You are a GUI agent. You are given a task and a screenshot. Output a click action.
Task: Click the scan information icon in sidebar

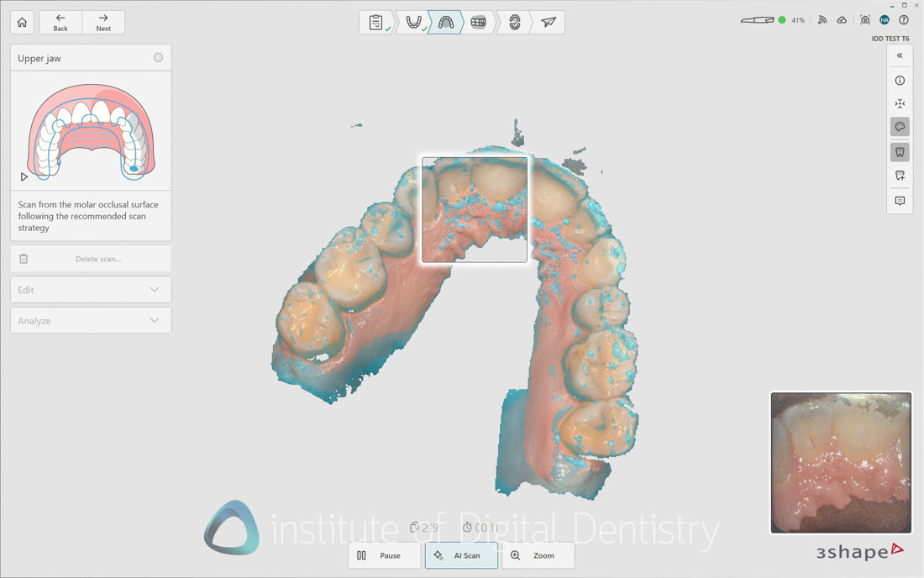click(900, 80)
